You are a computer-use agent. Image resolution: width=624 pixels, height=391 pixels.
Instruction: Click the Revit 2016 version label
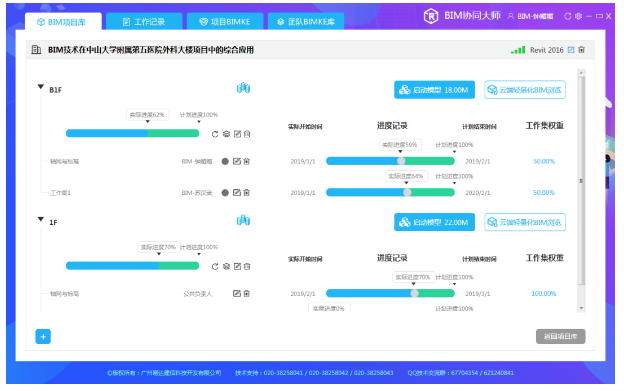coord(546,50)
